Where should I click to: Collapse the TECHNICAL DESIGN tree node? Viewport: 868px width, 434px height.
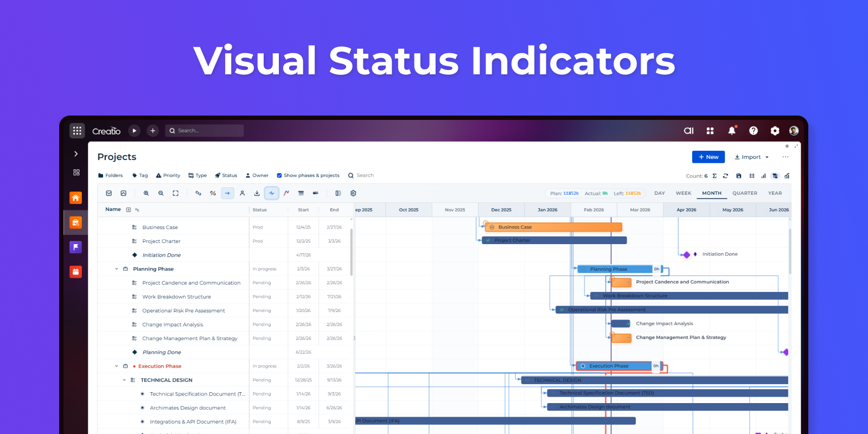(x=124, y=380)
